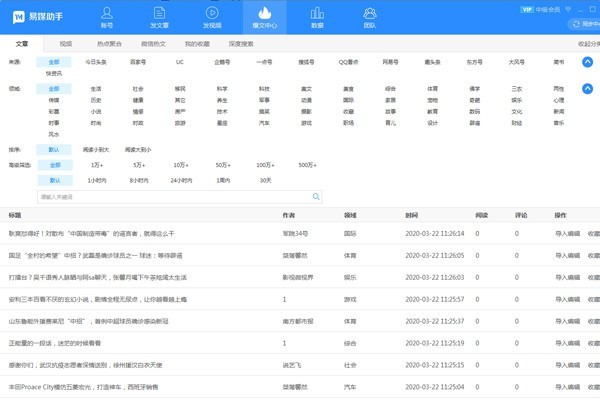Open the 数据 (Data) chart icon
600x400 pixels.
[x=317, y=15]
